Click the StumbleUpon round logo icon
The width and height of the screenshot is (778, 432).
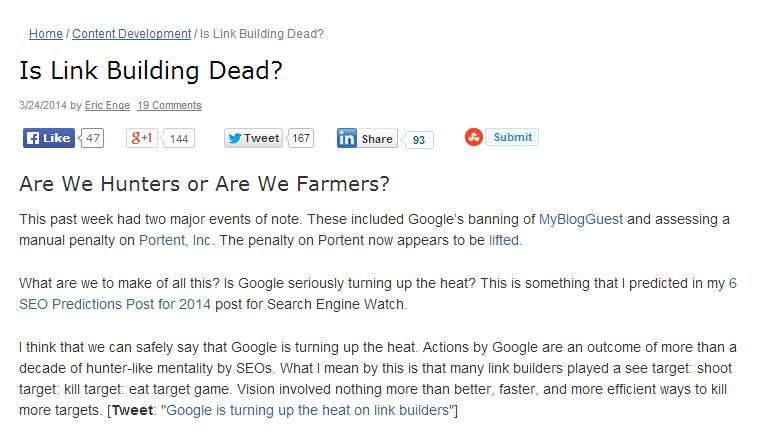point(474,137)
